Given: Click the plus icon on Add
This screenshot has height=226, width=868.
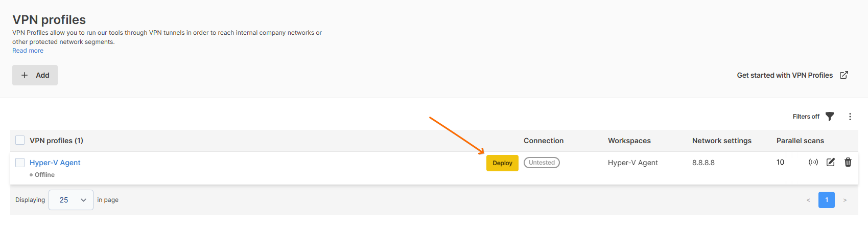Looking at the screenshot, I should 25,75.
